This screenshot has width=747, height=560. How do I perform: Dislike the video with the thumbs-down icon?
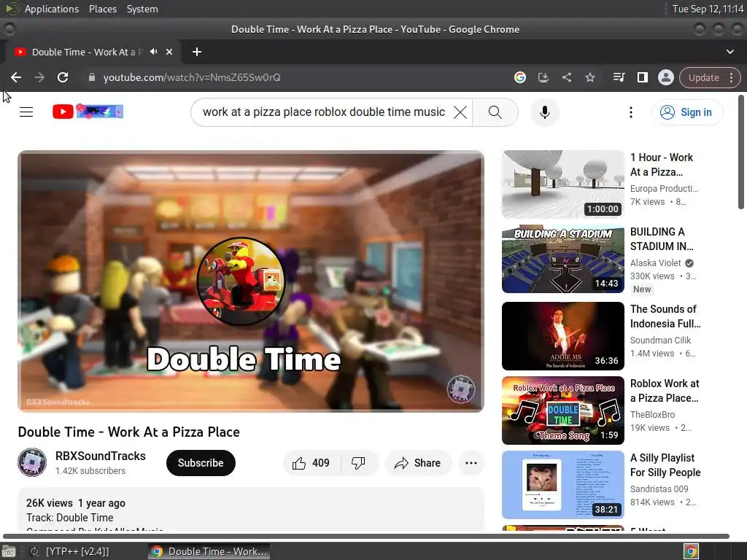(358, 463)
